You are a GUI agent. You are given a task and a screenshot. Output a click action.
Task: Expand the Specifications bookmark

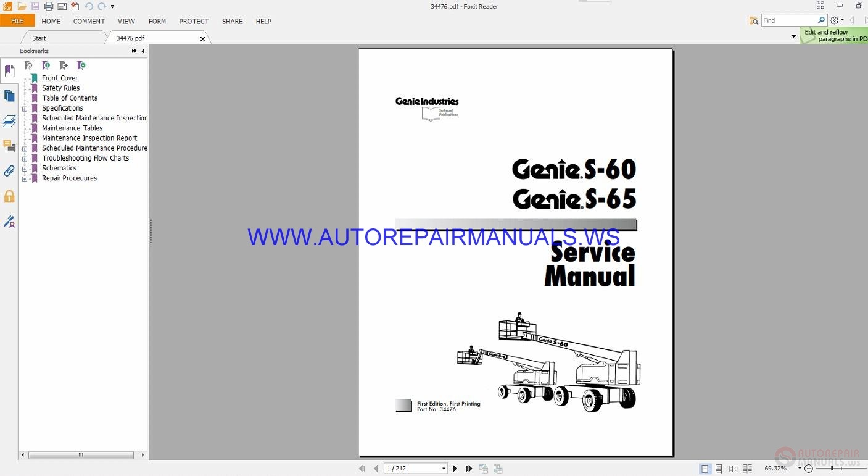25,109
